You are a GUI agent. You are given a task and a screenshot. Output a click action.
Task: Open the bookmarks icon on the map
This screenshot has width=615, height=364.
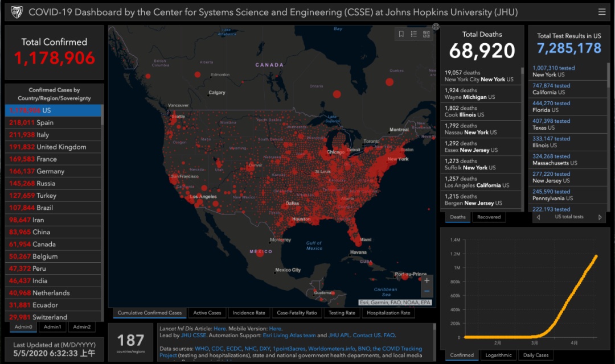point(401,34)
